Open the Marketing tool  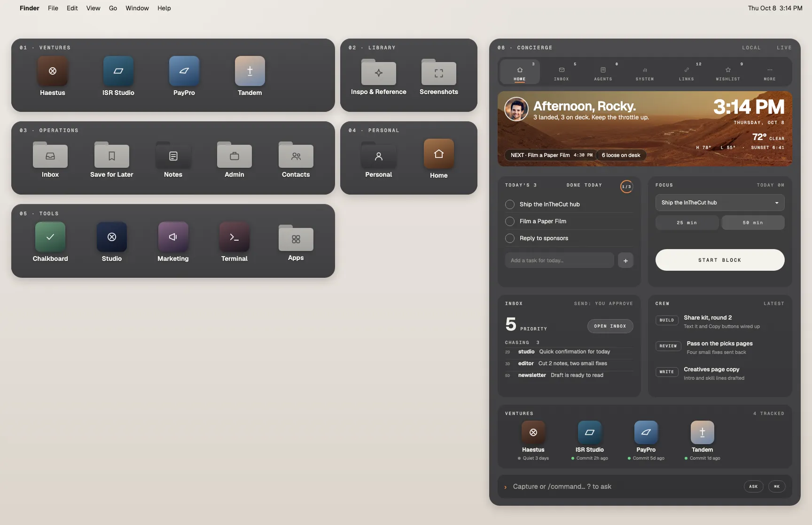[x=173, y=237]
